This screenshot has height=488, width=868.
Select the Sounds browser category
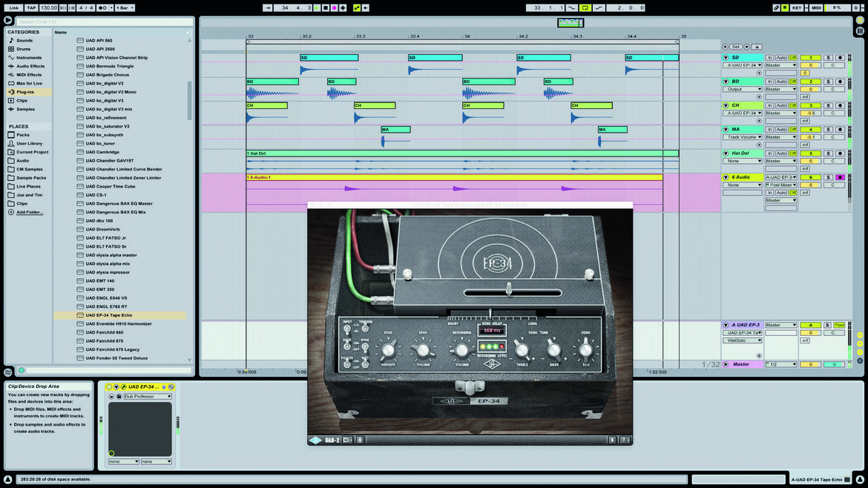point(24,40)
